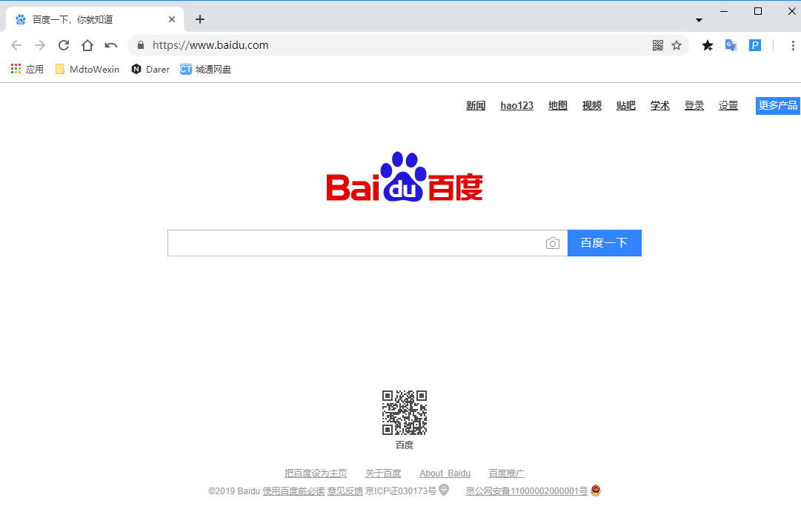
Task: Click the 百度一下 search button
Action: point(605,243)
